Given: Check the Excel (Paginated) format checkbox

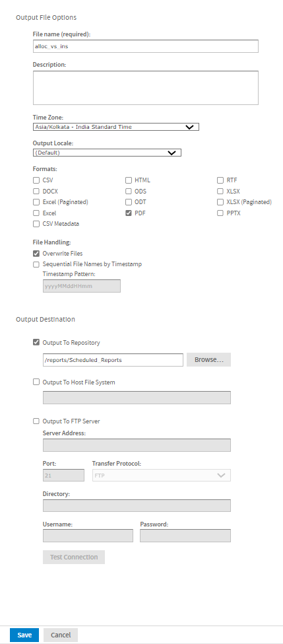Looking at the screenshot, I should 36,202.
